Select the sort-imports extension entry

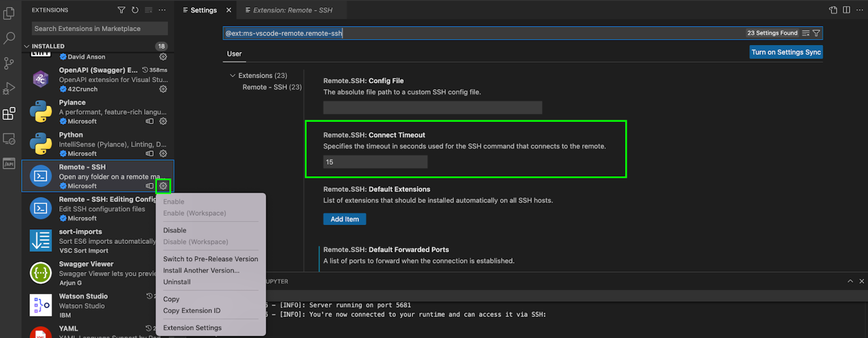pos(89,241)
